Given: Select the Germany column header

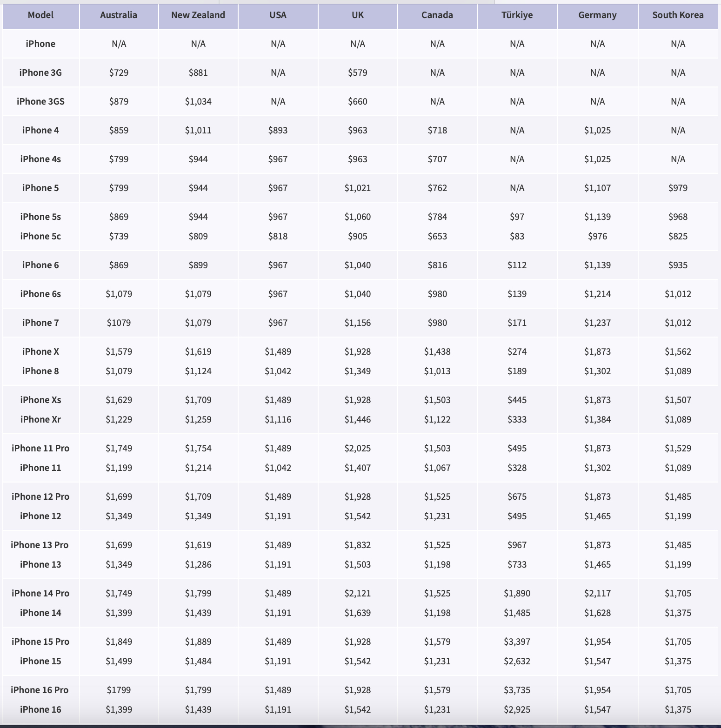Looking at the screenshot, I should (x=597, y=15).
